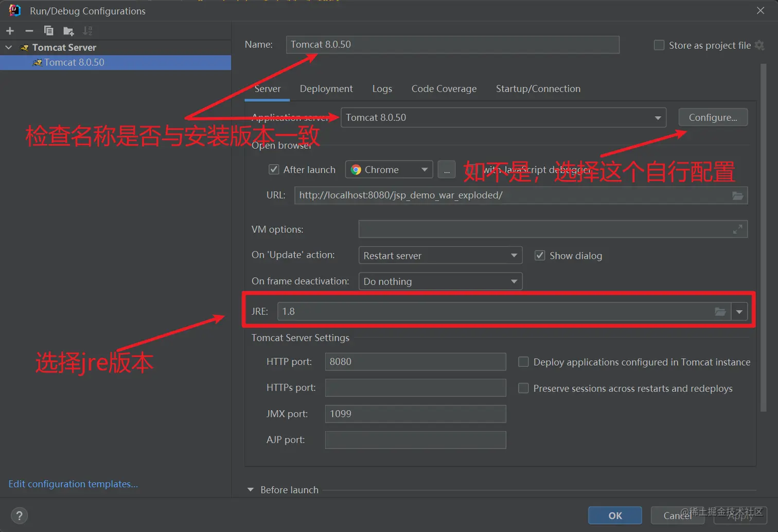Switch to the Logs tab

[382, 88]
